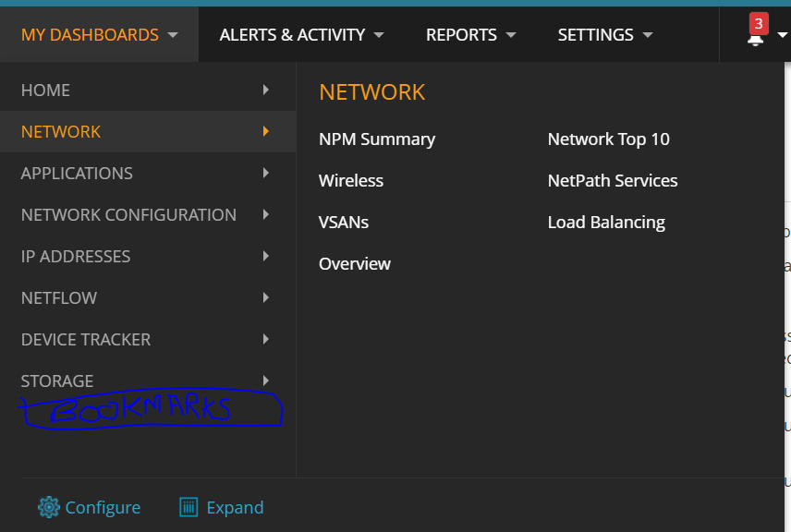Select NetFlow in the sidebar
791x532 pixels.
148,297
